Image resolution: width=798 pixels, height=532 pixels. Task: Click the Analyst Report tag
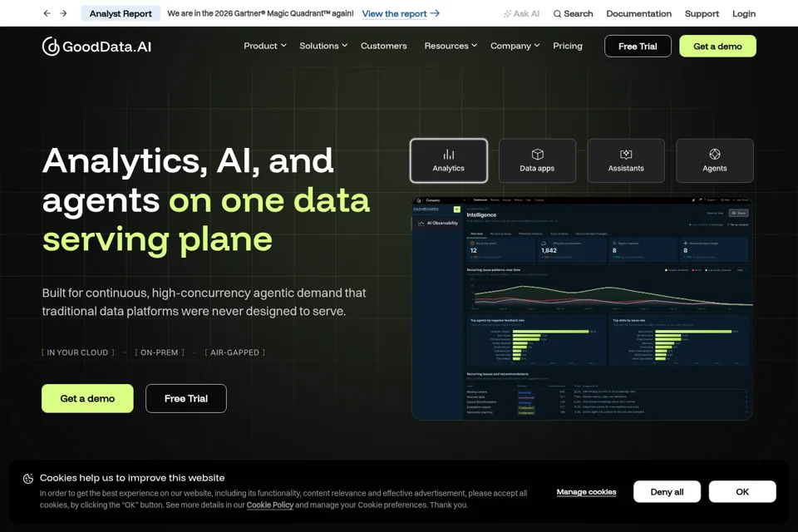pyautogui.click(x=121, y=14)
